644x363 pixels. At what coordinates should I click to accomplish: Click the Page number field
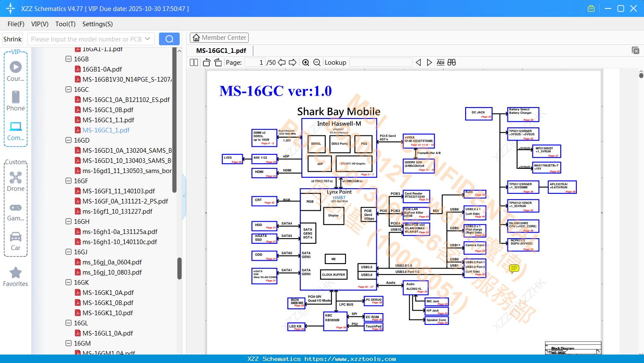255,63
